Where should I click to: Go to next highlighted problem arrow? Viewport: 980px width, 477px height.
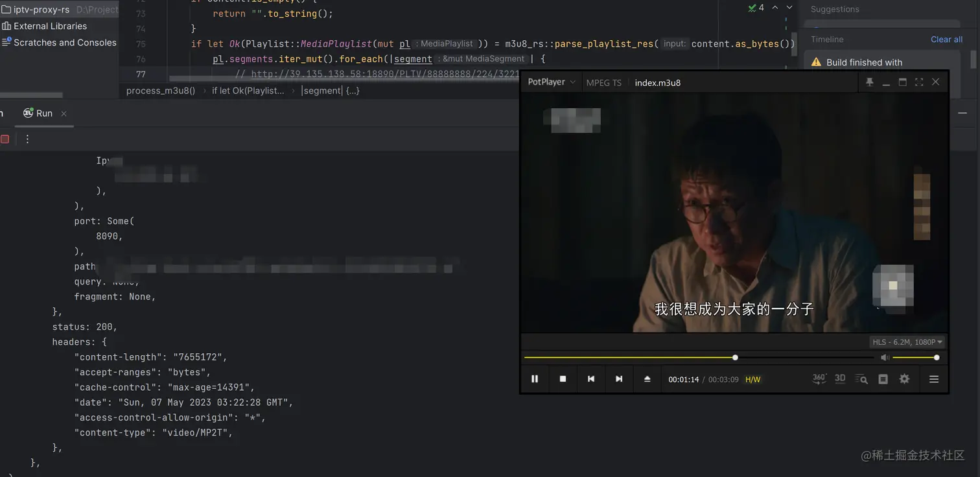(x=789, y=8)
